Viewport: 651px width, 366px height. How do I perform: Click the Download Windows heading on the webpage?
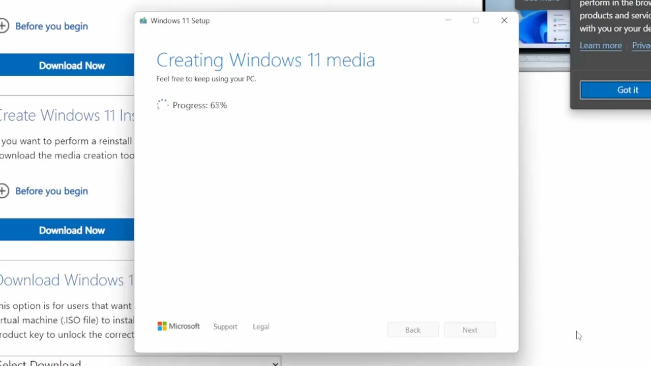pyautogui.click(x=67, y=280)
